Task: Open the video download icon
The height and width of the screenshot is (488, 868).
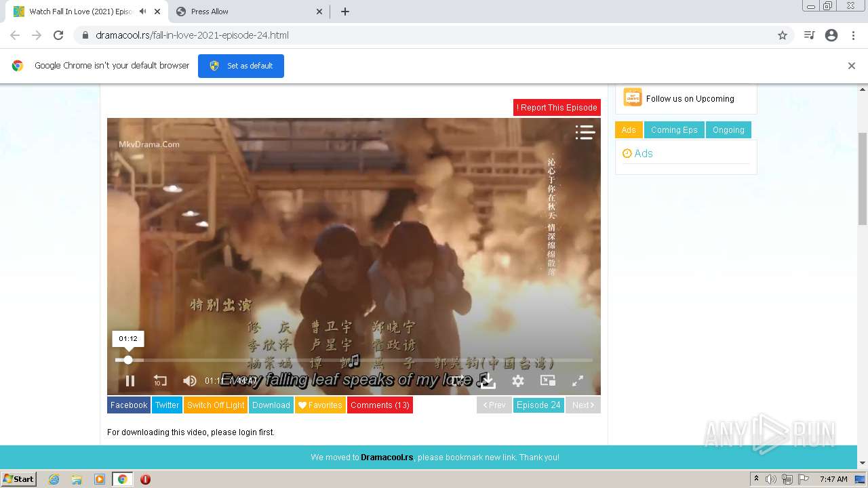Action: tap(488, 381)
